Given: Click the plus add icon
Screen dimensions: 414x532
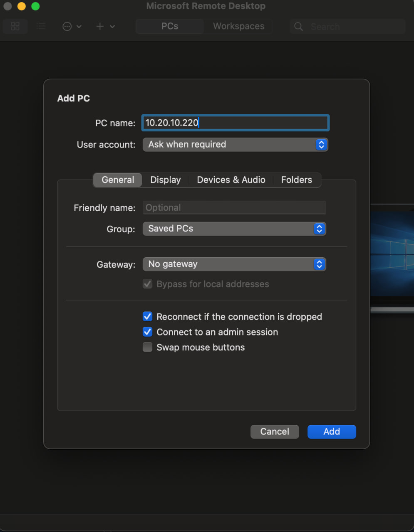Looking at the screenshot, I should (100, 26).
